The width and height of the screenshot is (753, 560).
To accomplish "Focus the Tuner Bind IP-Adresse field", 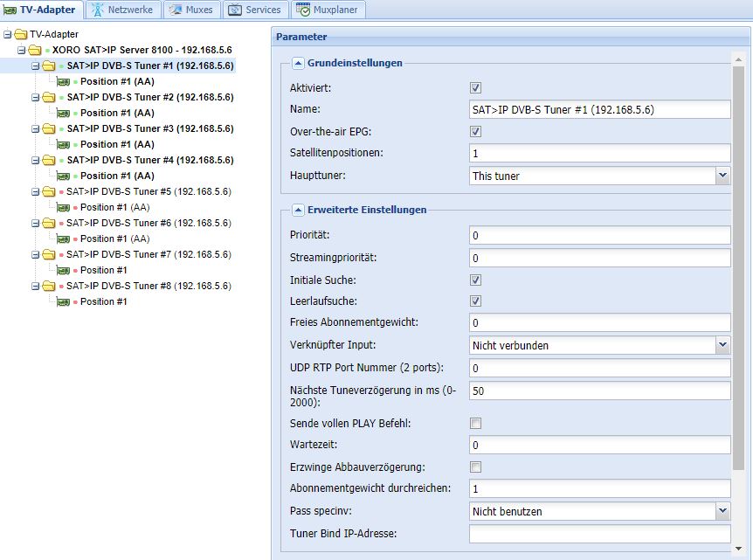I will 600,534.
